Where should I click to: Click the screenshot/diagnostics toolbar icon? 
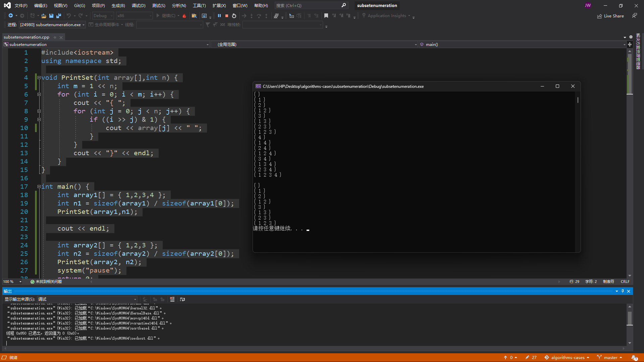click(204, 16)
